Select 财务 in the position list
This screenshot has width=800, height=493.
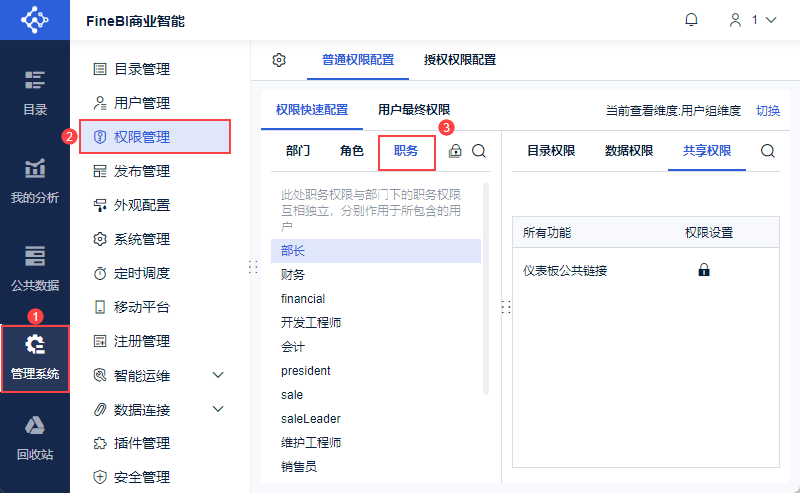click(293, 275)
